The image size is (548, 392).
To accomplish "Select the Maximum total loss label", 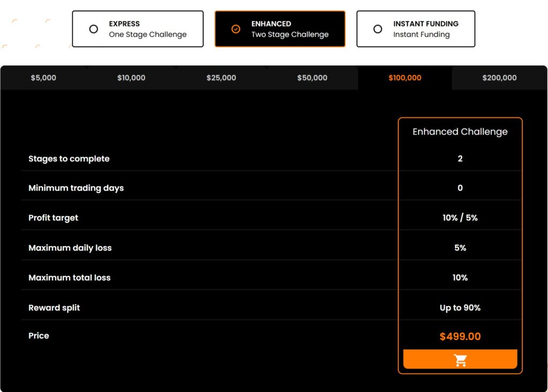I will (70, 278).
